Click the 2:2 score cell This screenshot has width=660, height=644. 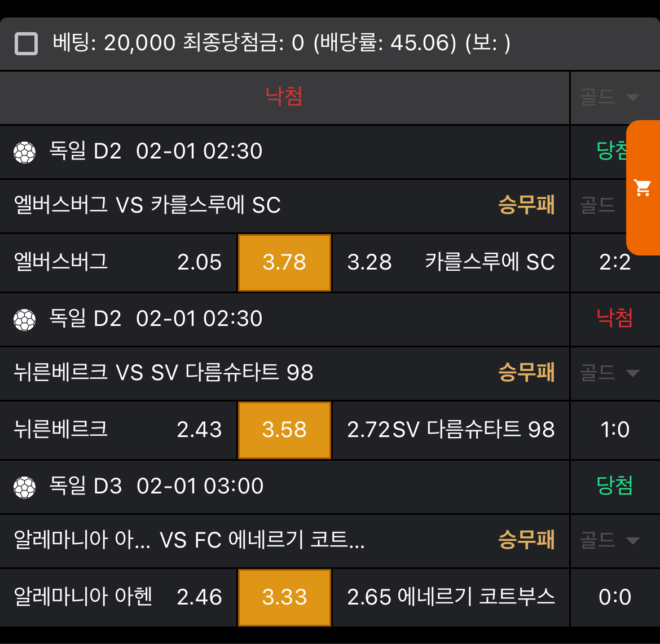(614, 262)
